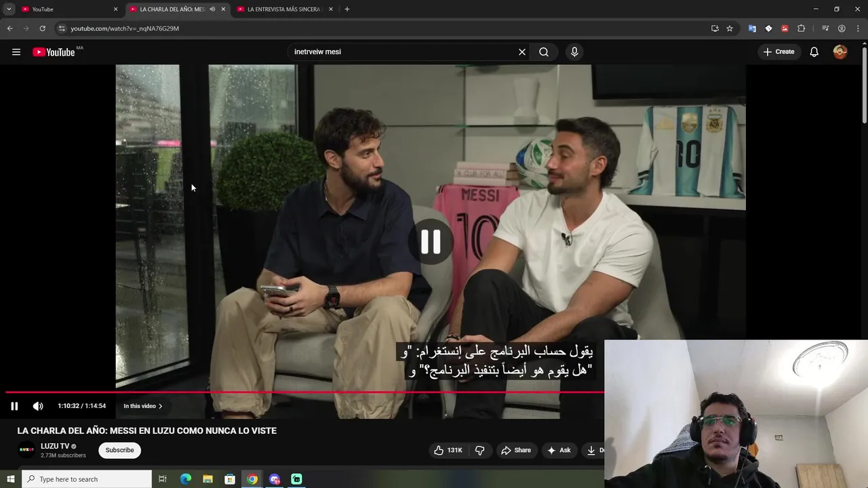This screenshot has width=868, height=488.
Task: Reload the page
Action: [42, 28]
